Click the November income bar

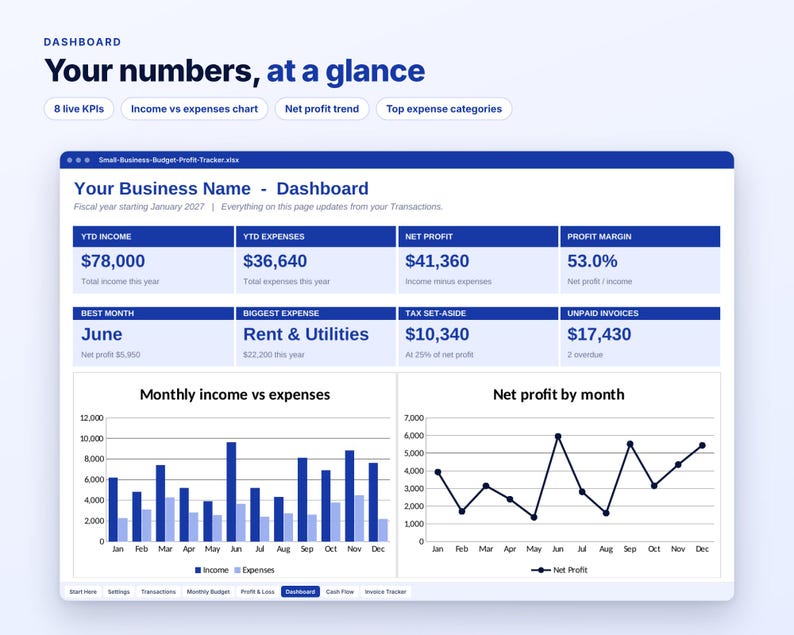[349, 496]
